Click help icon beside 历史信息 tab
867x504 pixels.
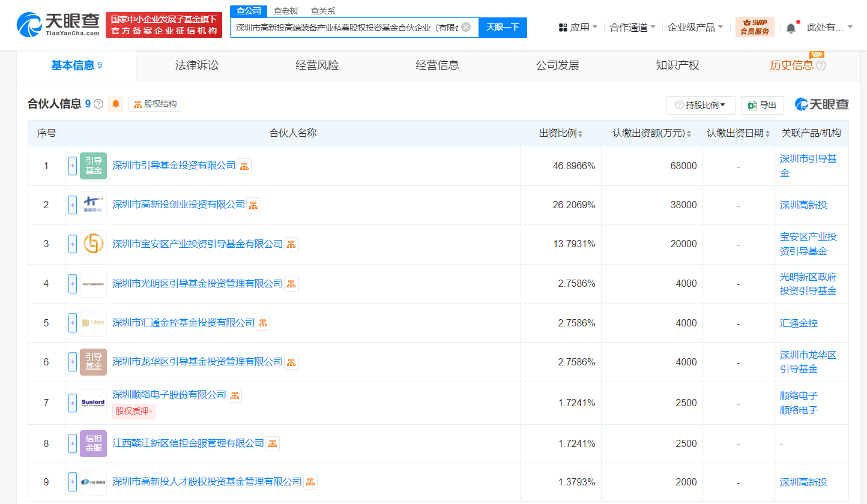coord(821,65)
